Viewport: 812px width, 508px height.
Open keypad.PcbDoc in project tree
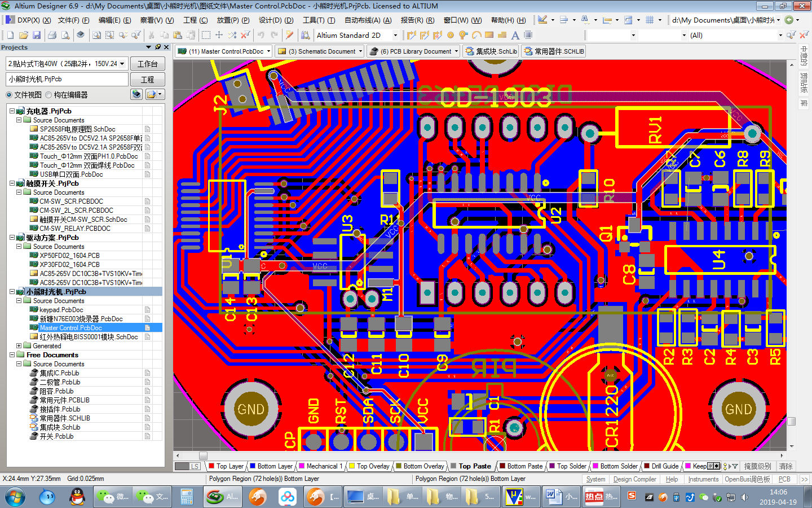61,310
